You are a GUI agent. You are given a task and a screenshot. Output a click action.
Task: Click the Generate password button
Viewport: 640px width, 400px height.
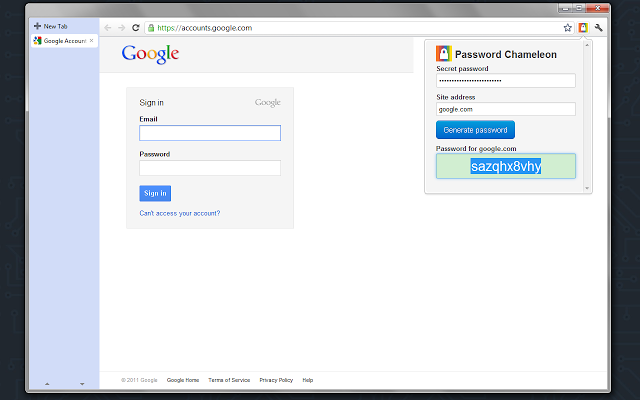point(475,130)
